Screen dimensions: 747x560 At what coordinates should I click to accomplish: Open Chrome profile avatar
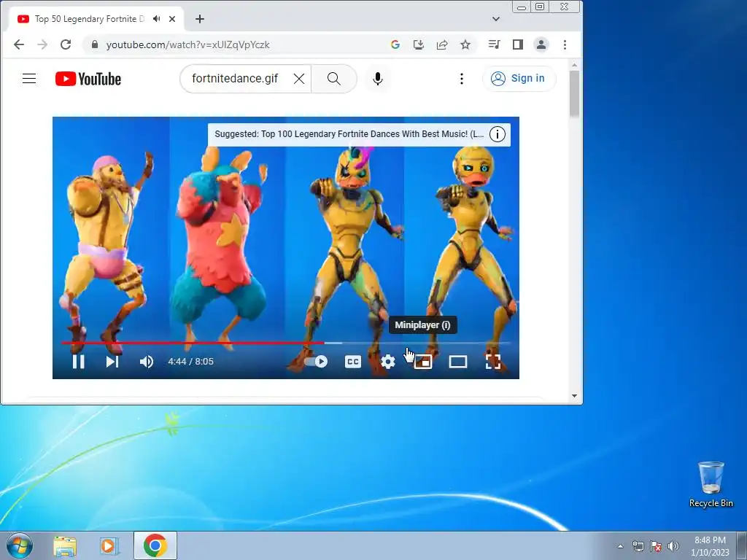tap(541, 44)
